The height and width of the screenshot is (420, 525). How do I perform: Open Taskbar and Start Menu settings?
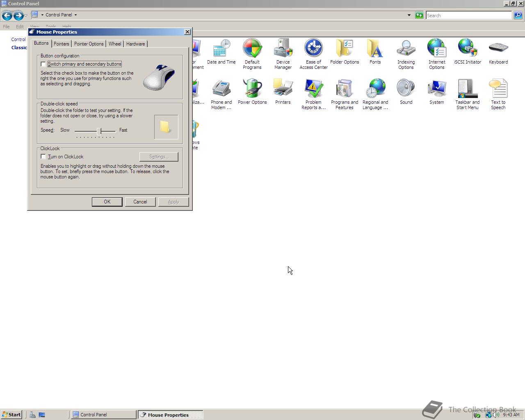(x=468, y=94)
